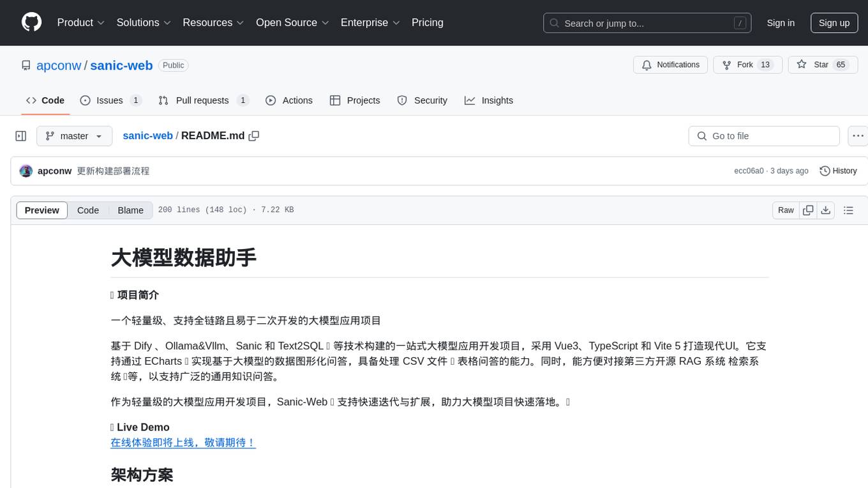The image size is (868, 488).
Task: Open the Actions tab
Action: pyautogui.click(x=289, y=100)
